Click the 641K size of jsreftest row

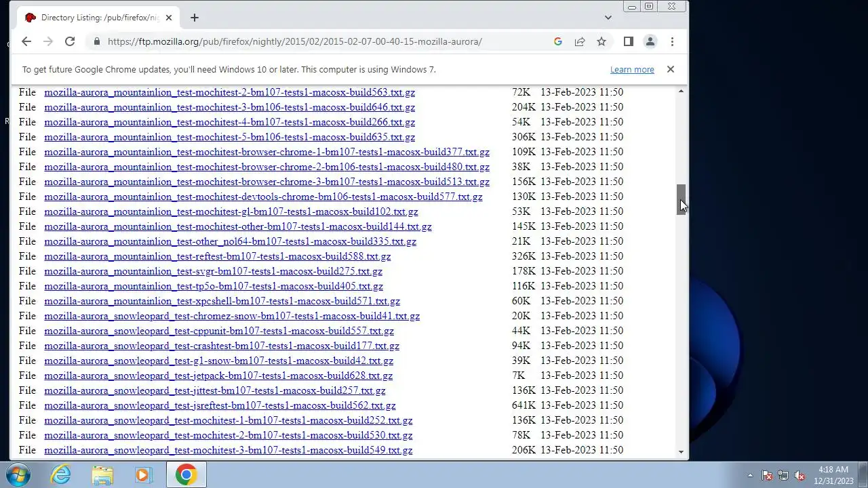click(x=524, y=405)
